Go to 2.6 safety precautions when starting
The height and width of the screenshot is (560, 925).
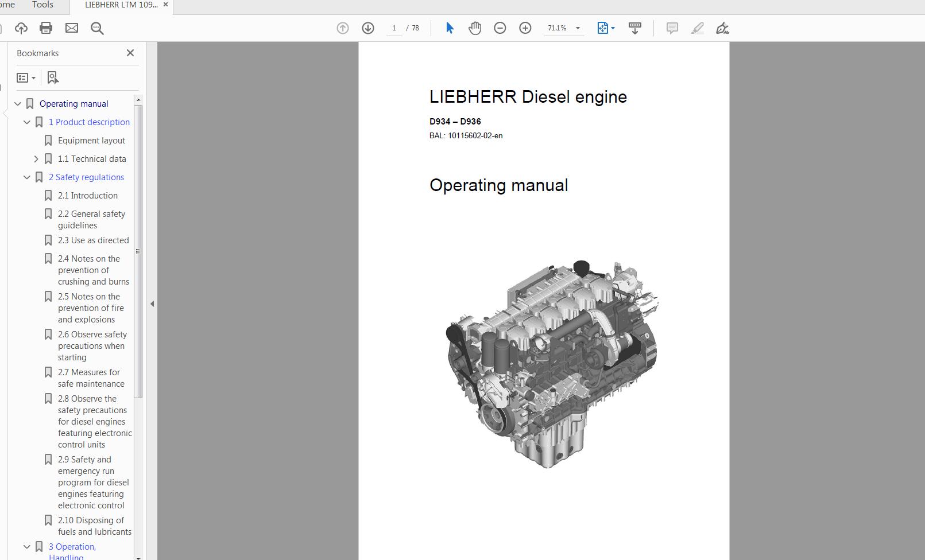[x=92, y=346]
